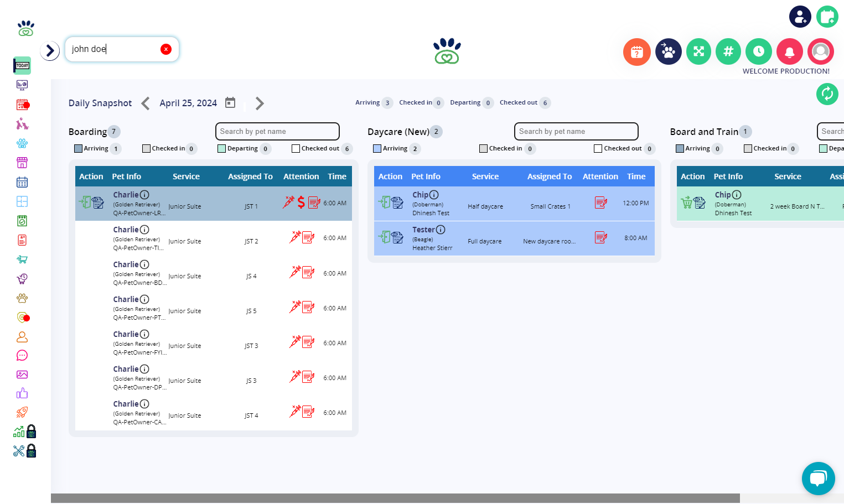This screenshot has height=504, width=844.
Task: Open the view/edit form for Charlie JST 1
Action: (98, 202)
